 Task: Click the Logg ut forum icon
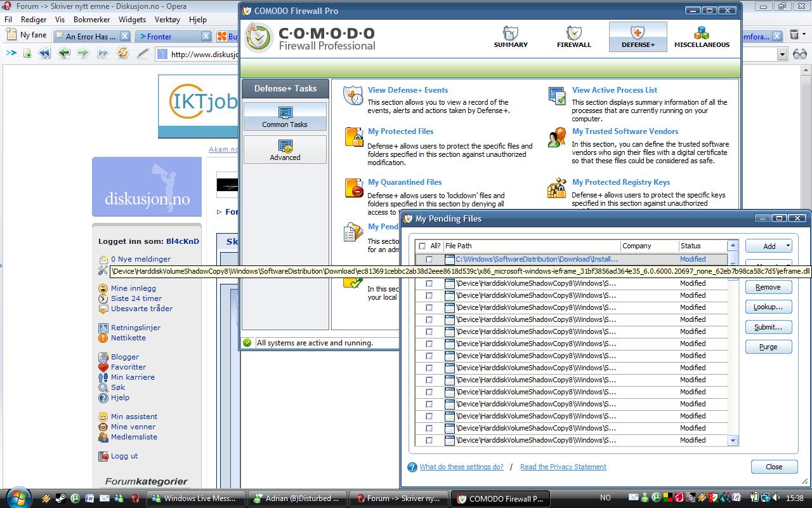tap(103, 456)
